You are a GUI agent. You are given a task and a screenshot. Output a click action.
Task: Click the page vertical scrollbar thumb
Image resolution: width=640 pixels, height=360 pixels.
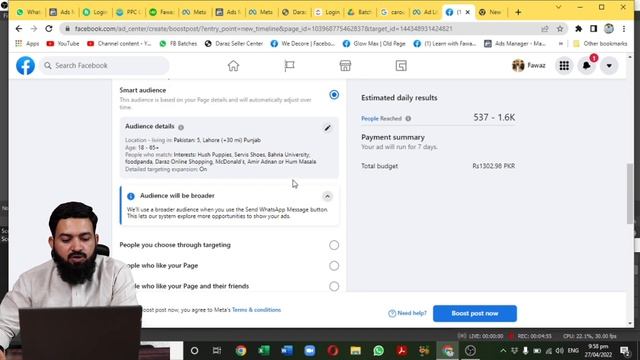pyautogui.click(x=630, y=193)
